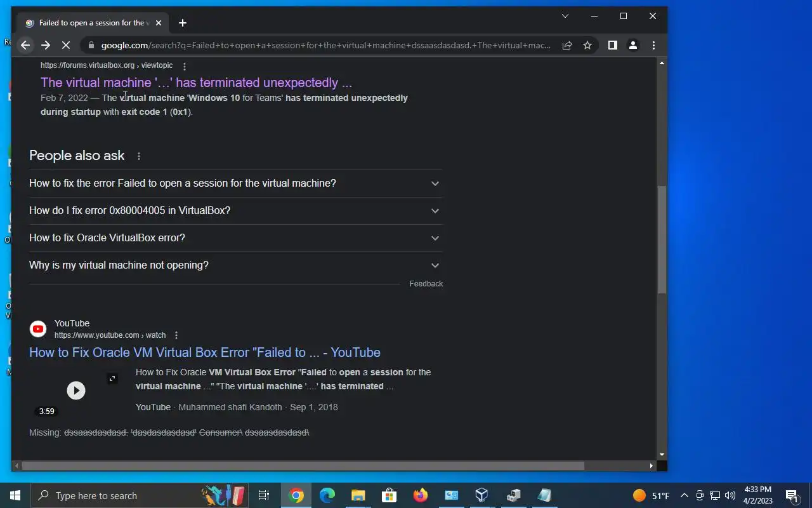Open a new browser tab
This screenshot has width=812, height=508.
pyautogui.click(x=183, y=23)
